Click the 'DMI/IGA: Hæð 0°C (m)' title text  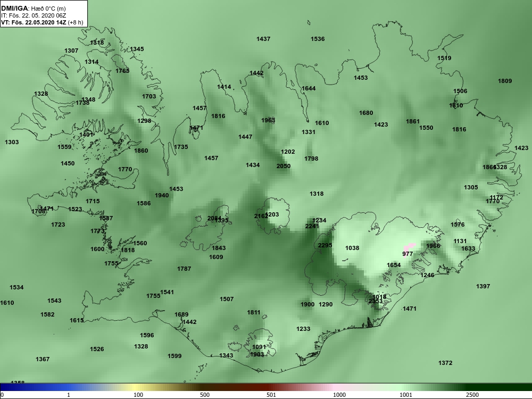33,9
